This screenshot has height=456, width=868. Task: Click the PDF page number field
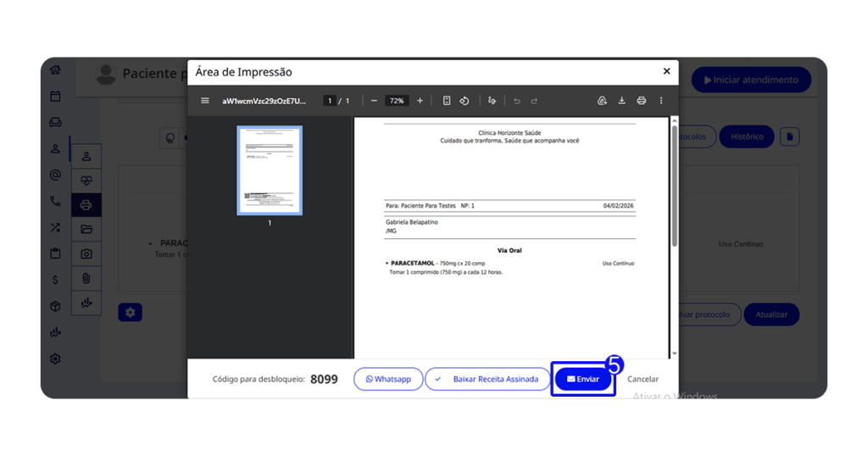click(330, 101)
